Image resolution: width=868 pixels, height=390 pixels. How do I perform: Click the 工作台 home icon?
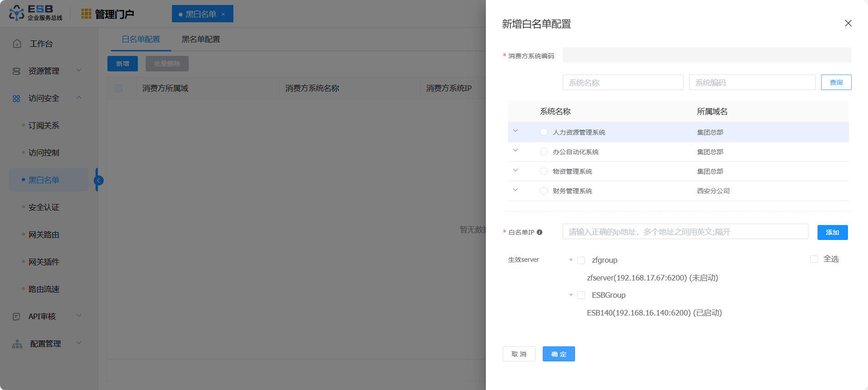pyautogui.click(x=17, y=44)
